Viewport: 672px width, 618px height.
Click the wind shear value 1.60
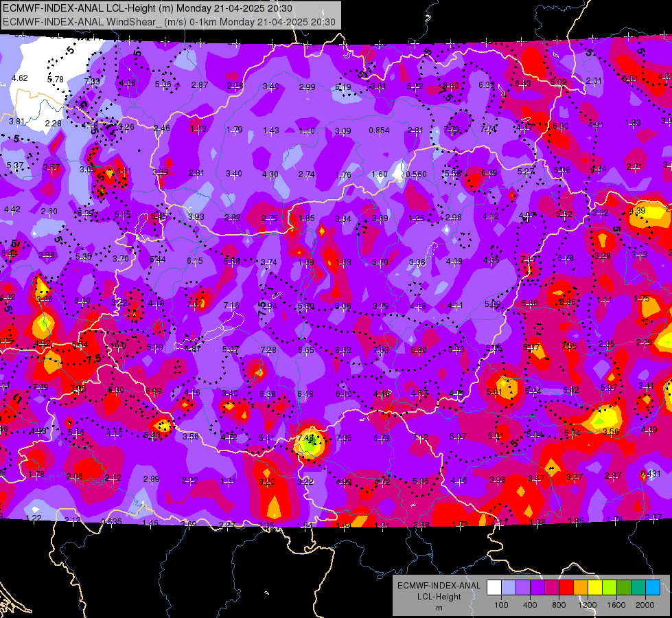[x=380, y=174]
